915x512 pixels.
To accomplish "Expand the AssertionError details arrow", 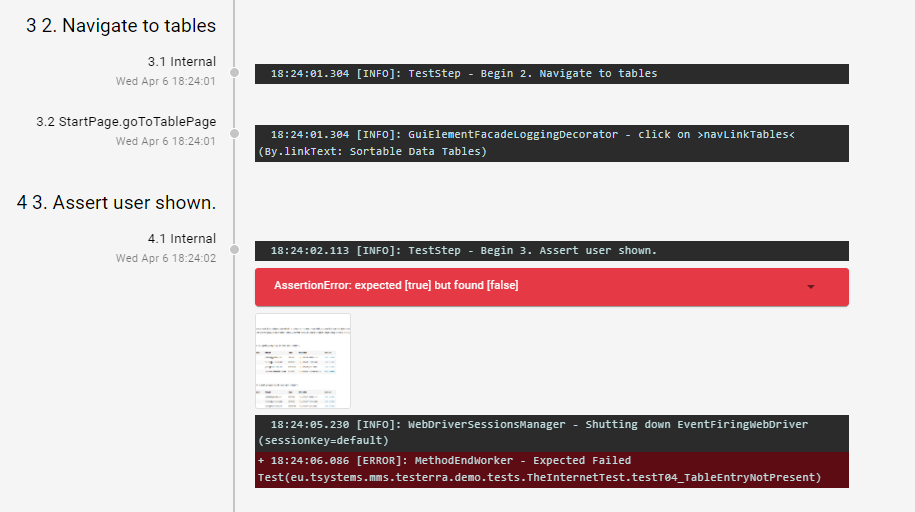I will 811,287.
